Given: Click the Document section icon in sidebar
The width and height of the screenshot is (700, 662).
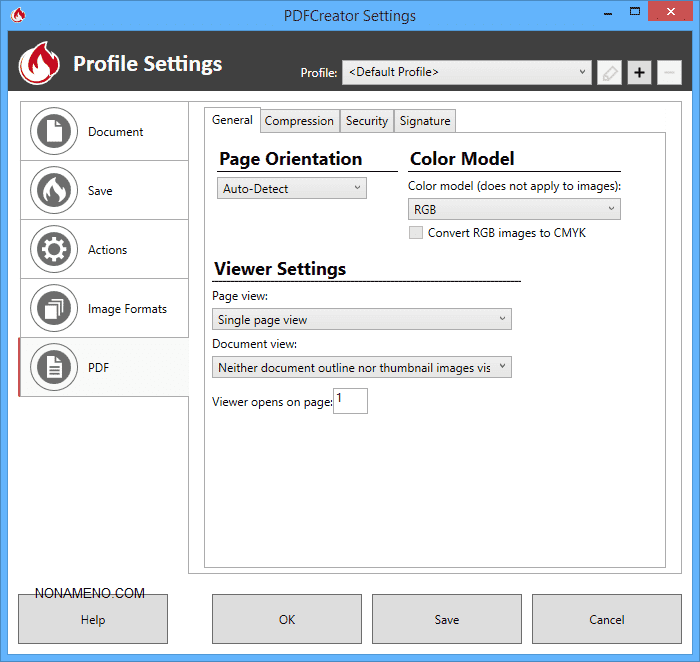Looking at the screenshot, I should click(x=54, y=131).
